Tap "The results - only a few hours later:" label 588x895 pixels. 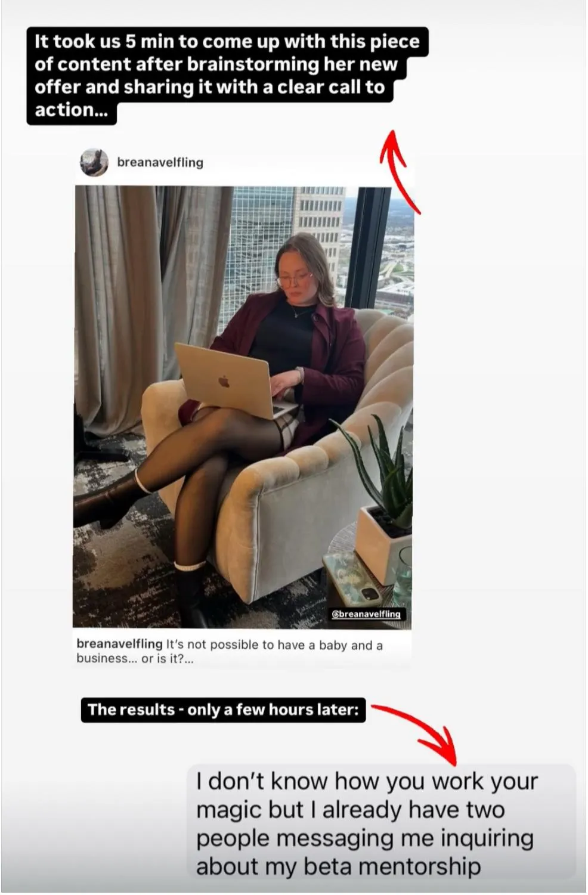223,710
